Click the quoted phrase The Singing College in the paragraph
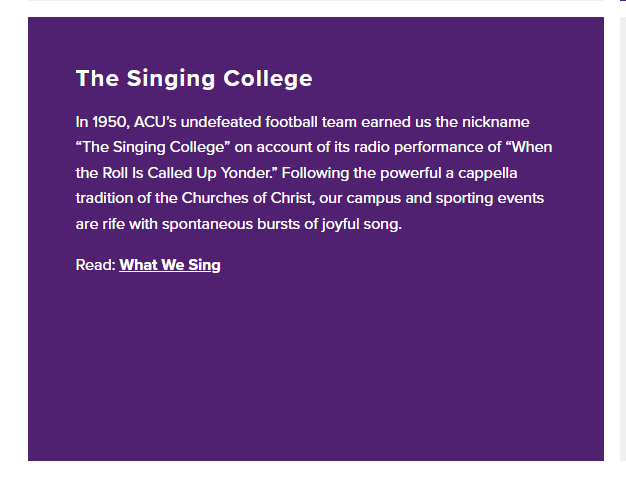626x479 pixels. click(x=153, y=147)
